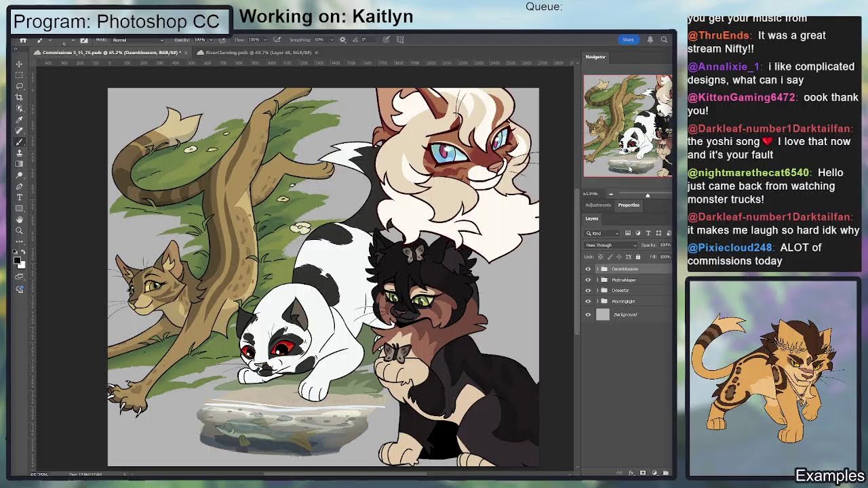Toggle lock all for layer
The width and height of the screenshot is (868, 488).
click(x=638, y=257)
